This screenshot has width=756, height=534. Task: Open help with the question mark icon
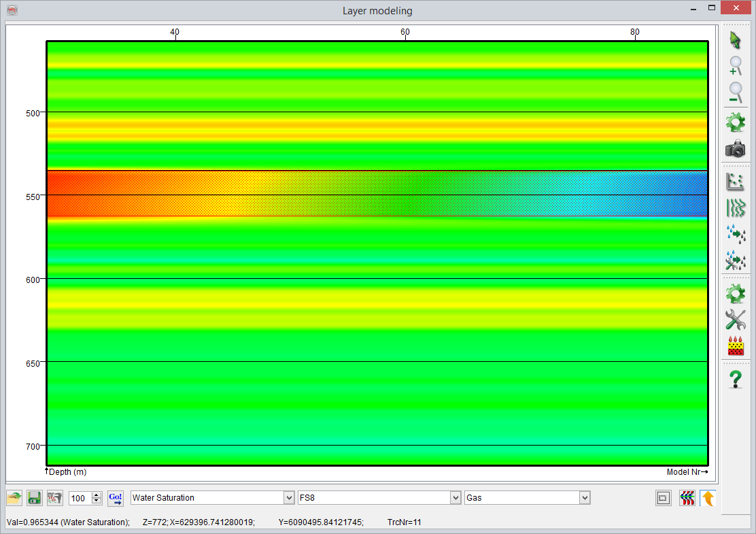click(x=735, y=379)
